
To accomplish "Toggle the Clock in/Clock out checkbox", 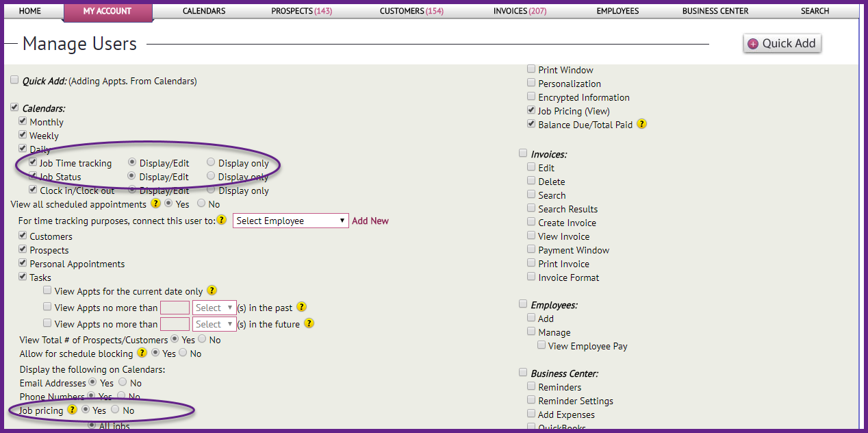I will click(x=33, y=190).
